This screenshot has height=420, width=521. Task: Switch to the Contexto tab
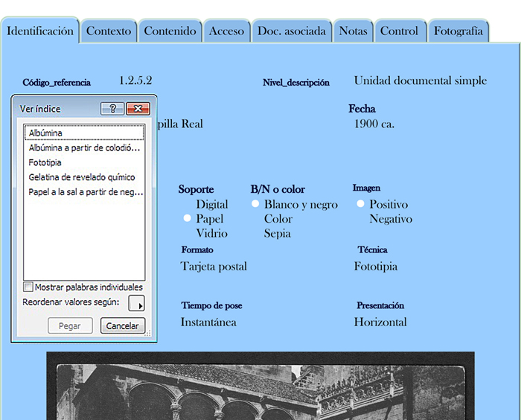tap(109, 31)
